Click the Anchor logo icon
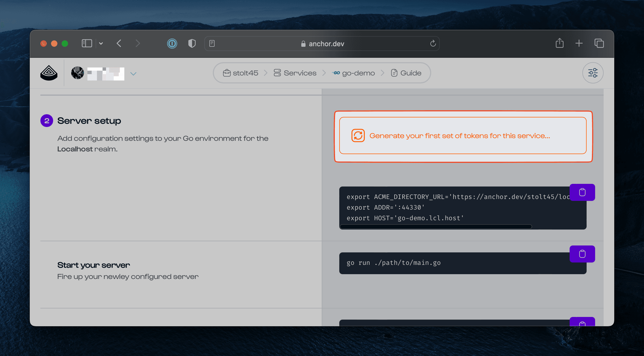Screen dimensions: 644x356 pyautogui.click(x=49, y=73)
